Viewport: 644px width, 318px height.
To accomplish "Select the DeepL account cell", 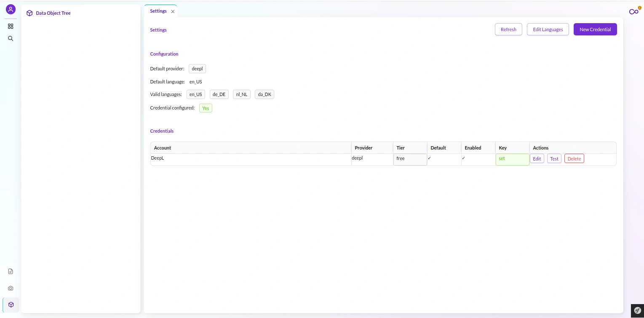I will (x=251, y=160).
